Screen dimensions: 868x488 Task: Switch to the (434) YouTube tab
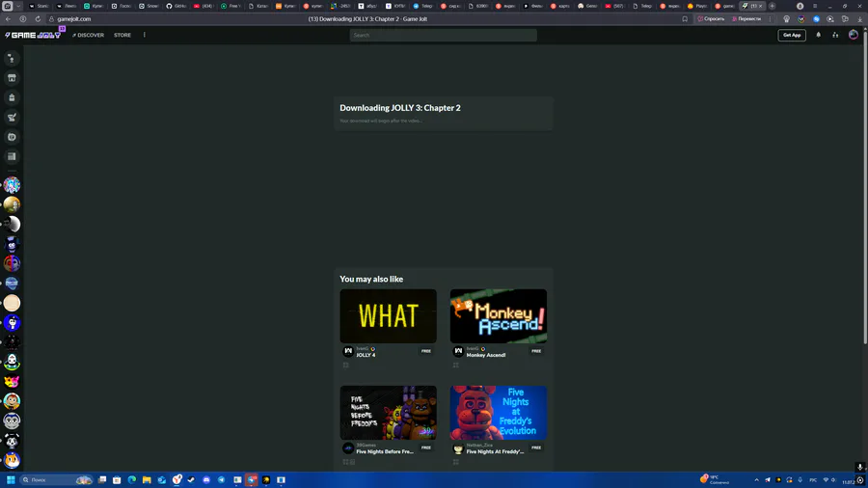tap(203, 6)
